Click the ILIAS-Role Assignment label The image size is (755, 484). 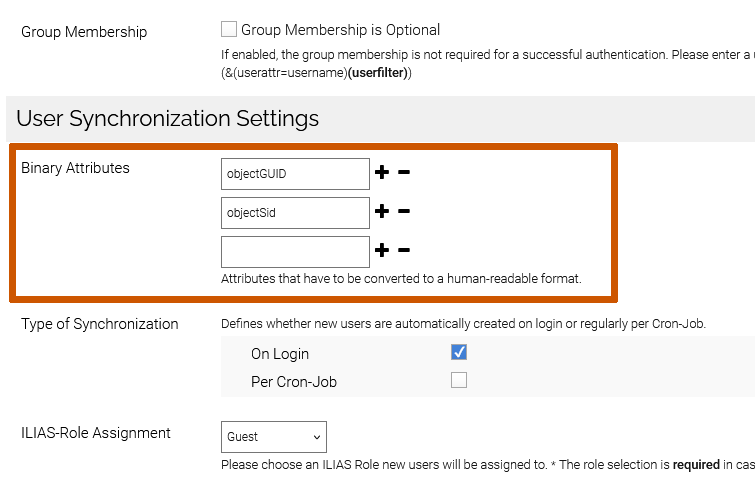pos(96,433)
